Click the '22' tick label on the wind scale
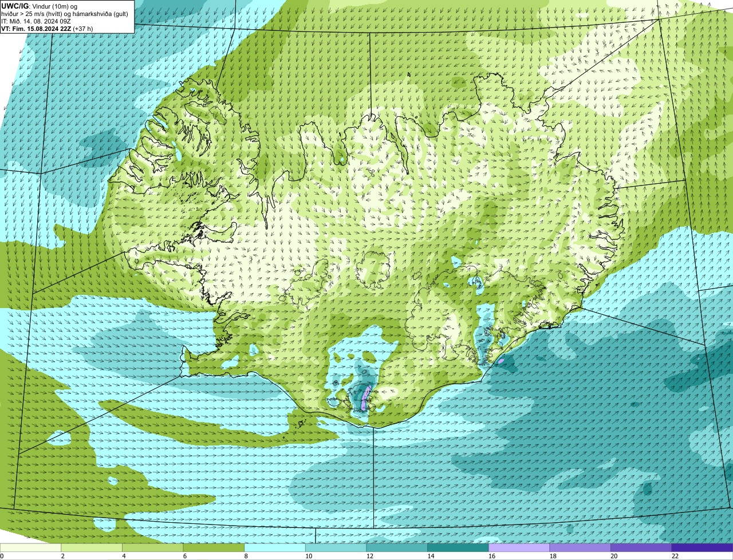The height and width of the screenshot is (560, 733). [x=675, y=556]
